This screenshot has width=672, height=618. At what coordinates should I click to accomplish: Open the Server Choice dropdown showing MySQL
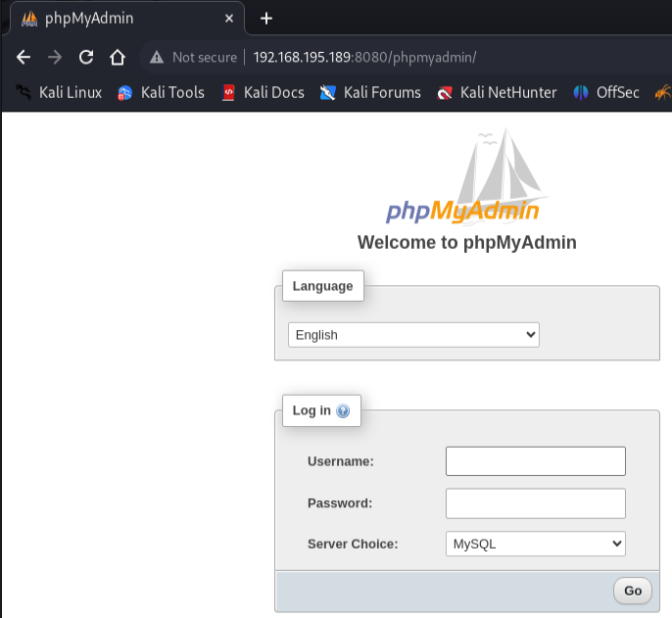point(536,544)
